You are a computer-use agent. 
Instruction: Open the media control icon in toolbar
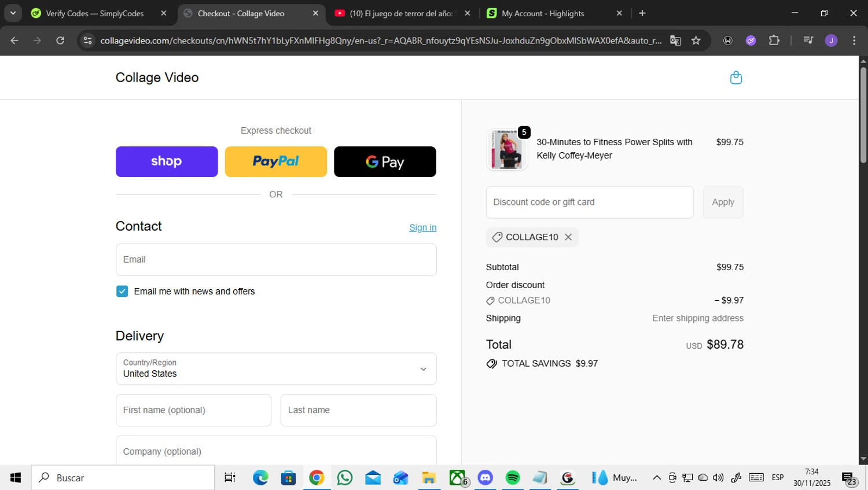pos(808,40)
